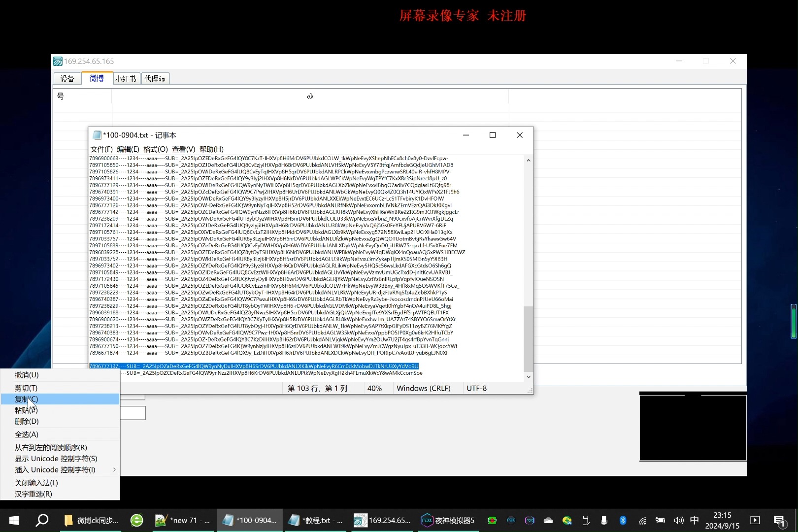Click the line starting 7897238209

(271, 219)
